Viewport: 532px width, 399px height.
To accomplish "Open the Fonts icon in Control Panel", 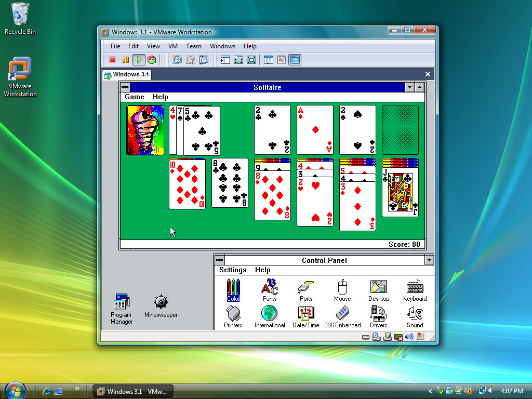I will [x=270, y=290].
